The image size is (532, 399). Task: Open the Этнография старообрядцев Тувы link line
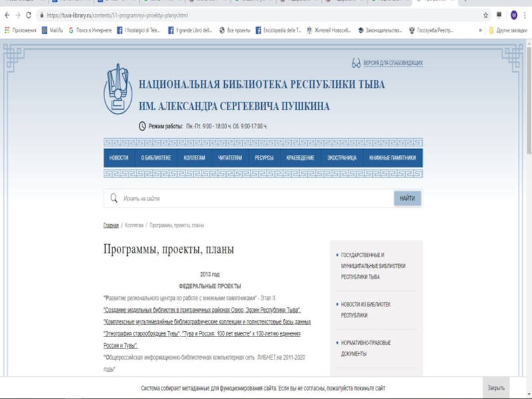202,334
